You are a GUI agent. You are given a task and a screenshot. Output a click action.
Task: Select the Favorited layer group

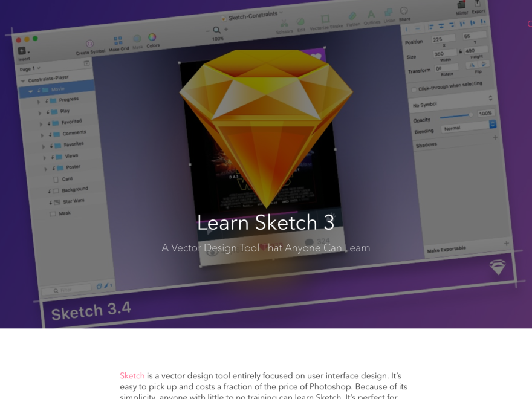[71, 122]
